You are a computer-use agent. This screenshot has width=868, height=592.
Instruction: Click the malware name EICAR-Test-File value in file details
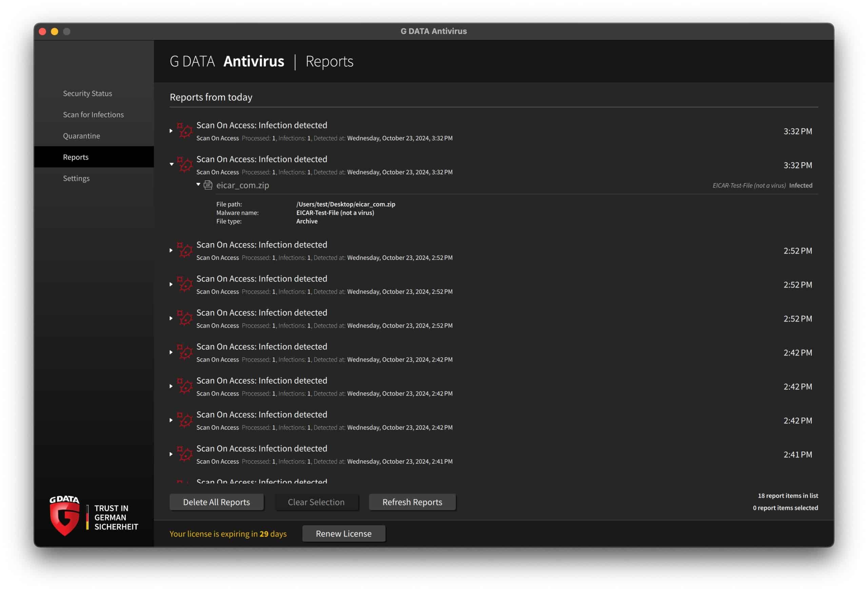(335, 213)
